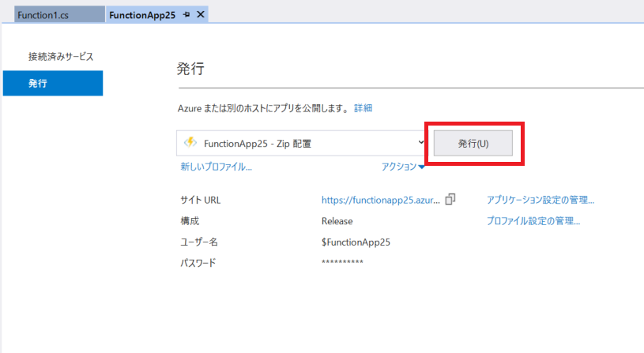Select 発行 in the left sidebar
Viewport: 644px width, 353px height.
click(x=53, y=84)
